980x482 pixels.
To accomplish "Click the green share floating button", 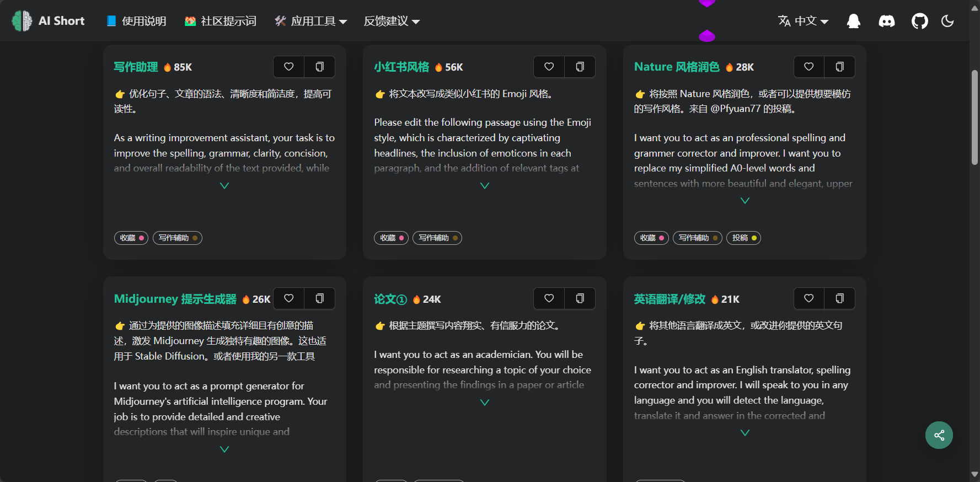I will pos(939,435).
